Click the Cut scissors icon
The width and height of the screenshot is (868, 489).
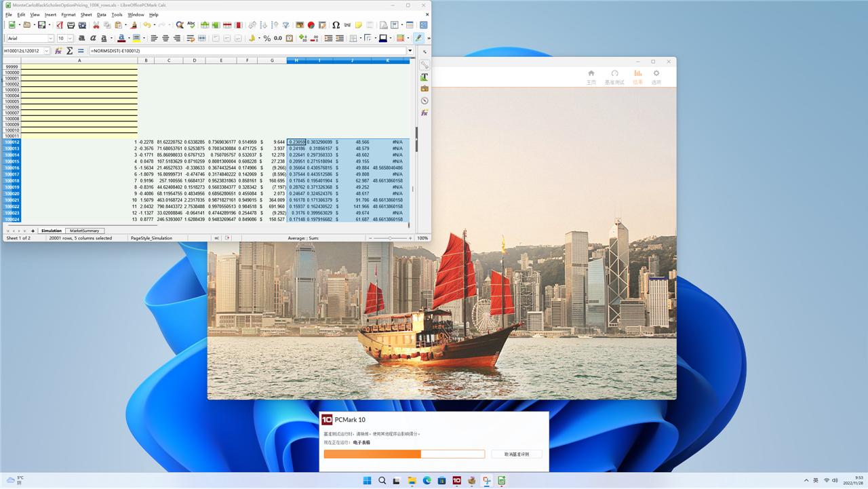tap(96, 25)
